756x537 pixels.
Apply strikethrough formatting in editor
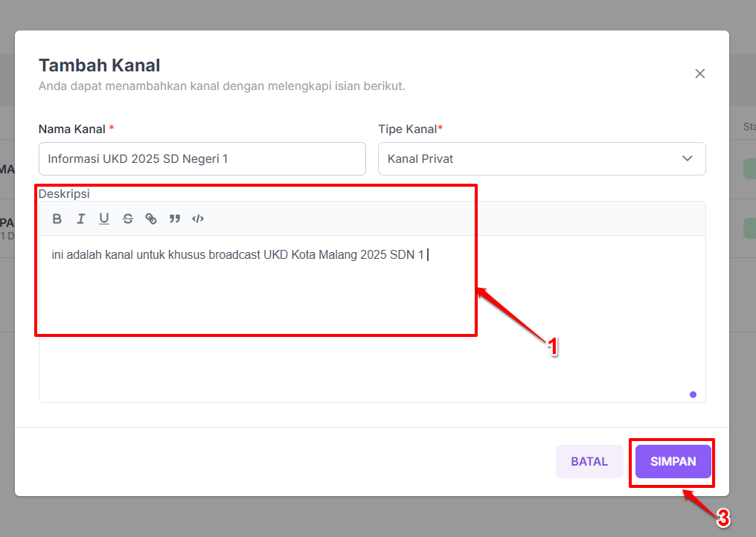tap(128, 219)
